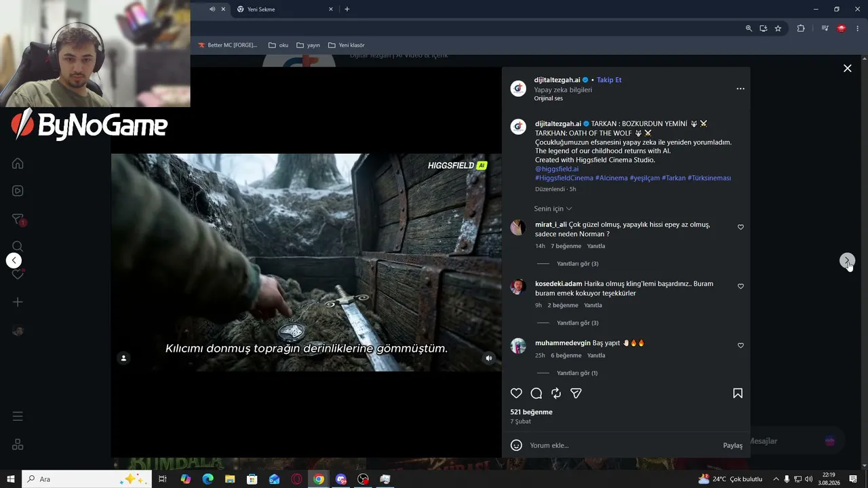
Task: Open the Instagram search icon in sidebar
Action: [x=18, y=246]
